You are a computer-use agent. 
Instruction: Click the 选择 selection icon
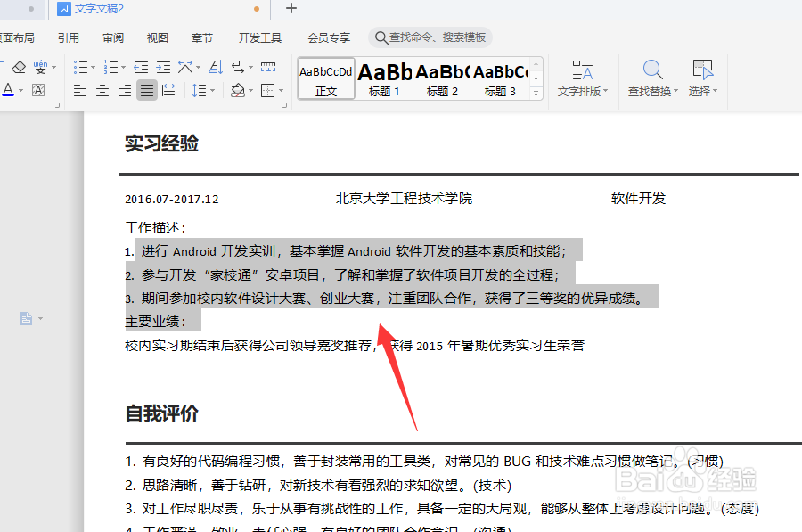pyautogui.click(x=702, y=70)
